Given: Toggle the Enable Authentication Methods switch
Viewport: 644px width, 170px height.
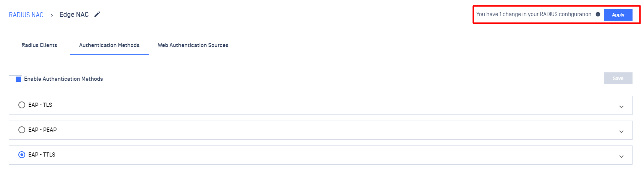Looking at the screenshot, I should [15, 79].
